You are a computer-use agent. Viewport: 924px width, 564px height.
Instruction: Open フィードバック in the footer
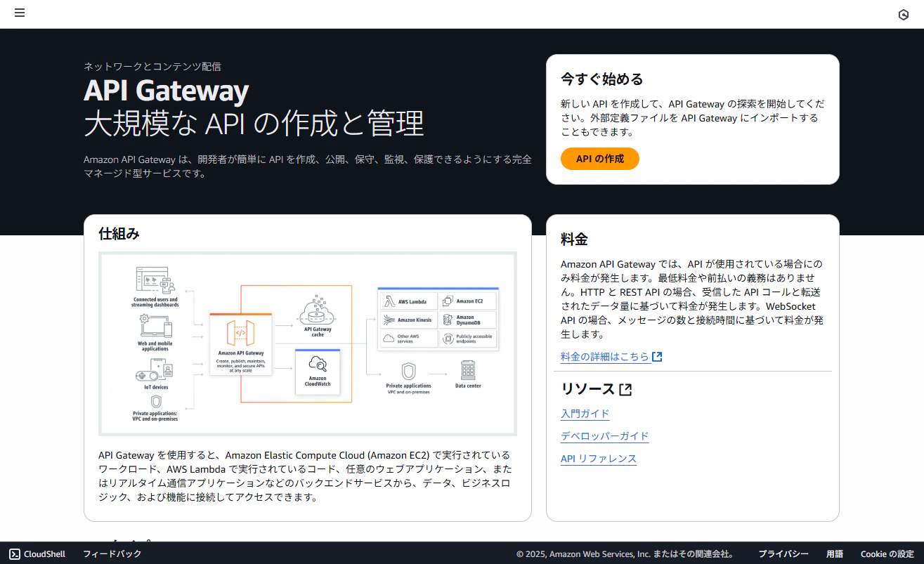[112, 553]
